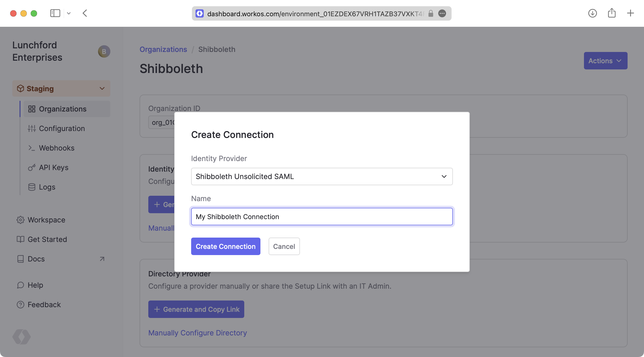Open the Safari downloads icon
644x357 pixels.
(x=592, y=13)
